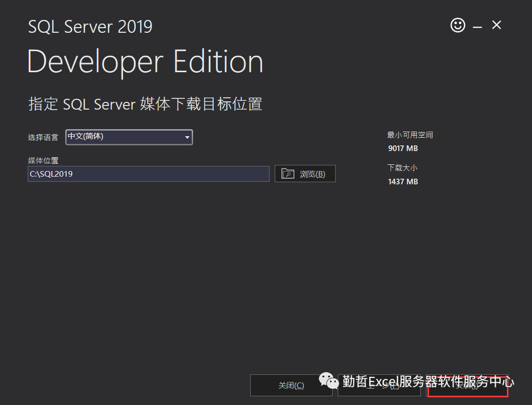The height and width of the screenshot is (405, 532).
Task: Click the SQL Server 2019 title text
Action: point(90,27)
